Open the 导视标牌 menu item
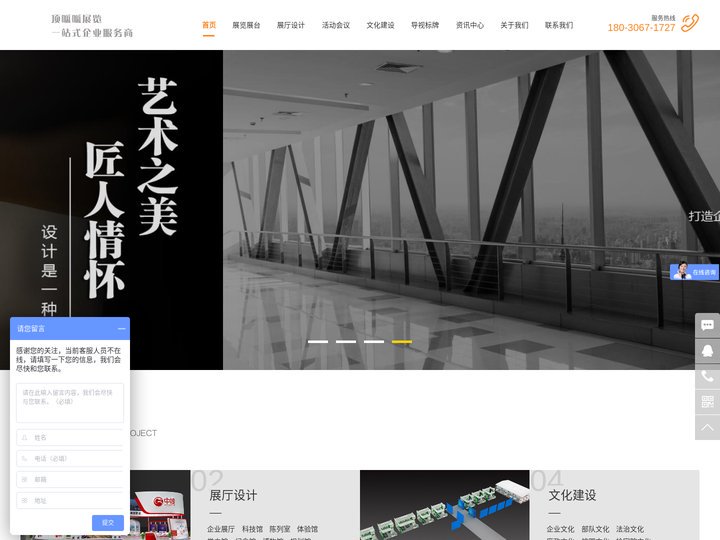720x540 pixels. tap(425, 25)
